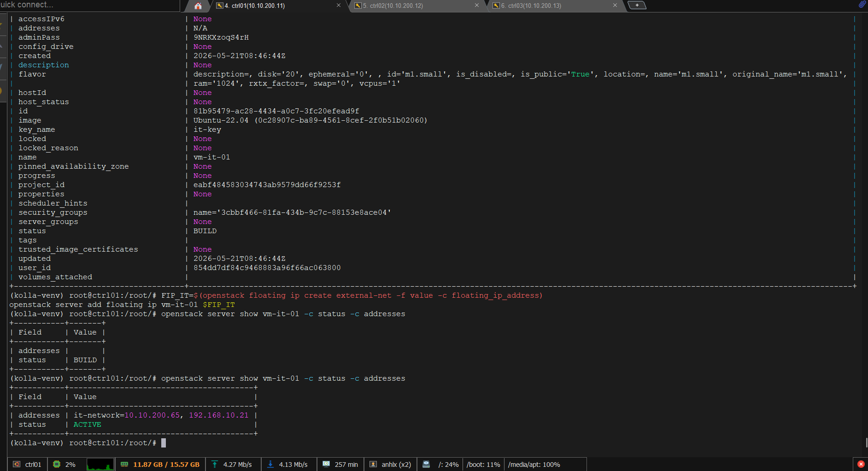Click the 4.27 Mb/s upload value
The height and width of the screenshot is (471, 868).
[237, 465]
